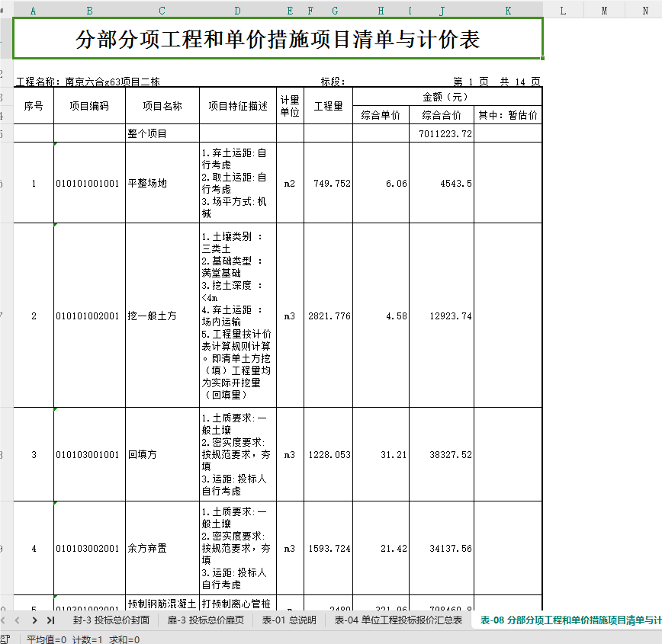Select column B header

[89, 11]
